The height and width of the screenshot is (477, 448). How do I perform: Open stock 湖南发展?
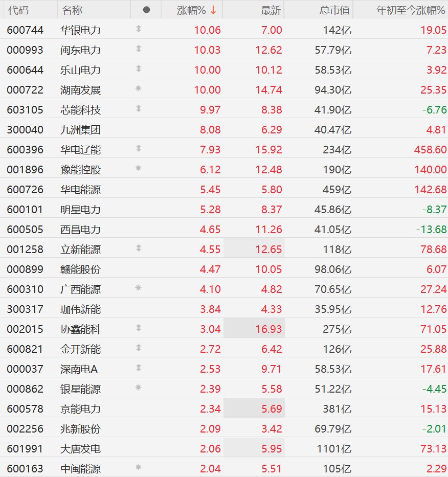(80, 90)
